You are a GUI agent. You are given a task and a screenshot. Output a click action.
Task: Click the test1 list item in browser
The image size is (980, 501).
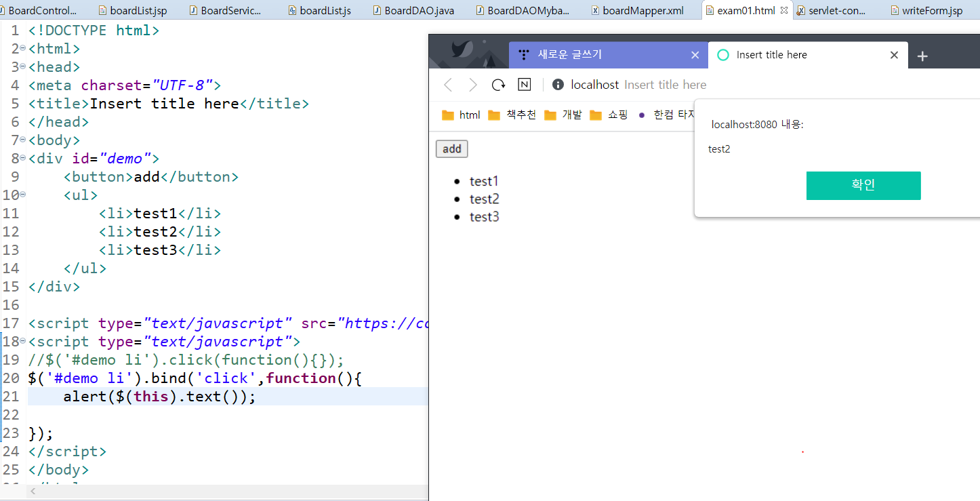(484, 181)
